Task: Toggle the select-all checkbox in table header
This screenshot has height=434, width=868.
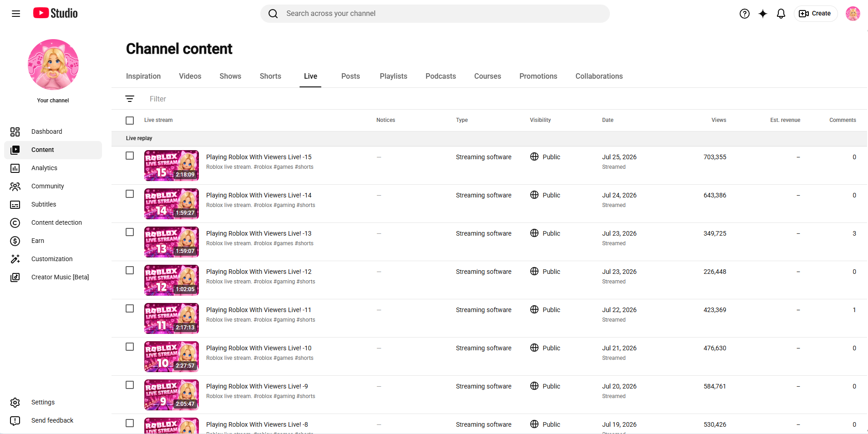Action: click(x=130, y=120)
